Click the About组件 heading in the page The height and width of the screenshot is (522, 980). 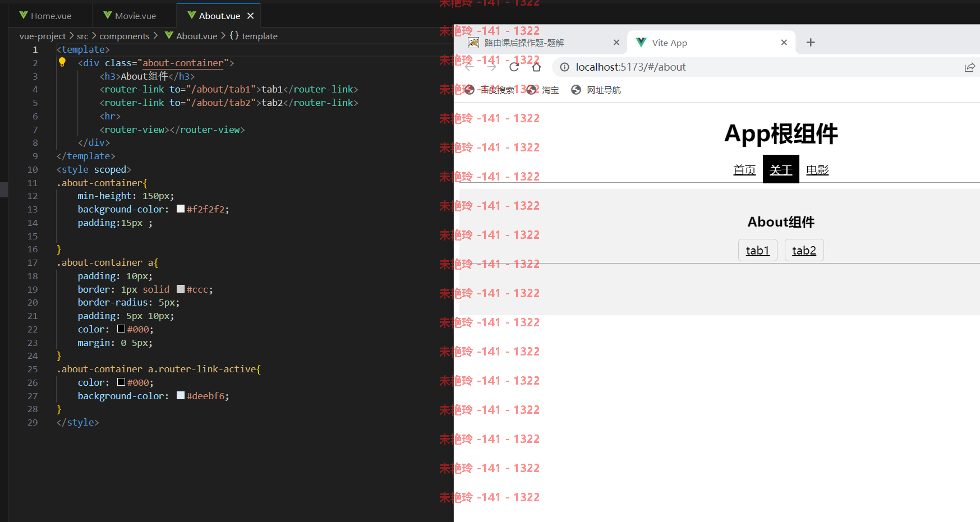[x=781, y=222]
